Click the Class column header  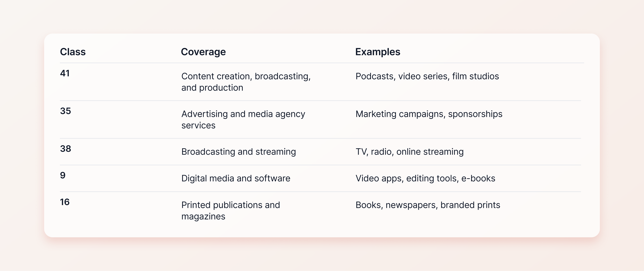[73, 52]
